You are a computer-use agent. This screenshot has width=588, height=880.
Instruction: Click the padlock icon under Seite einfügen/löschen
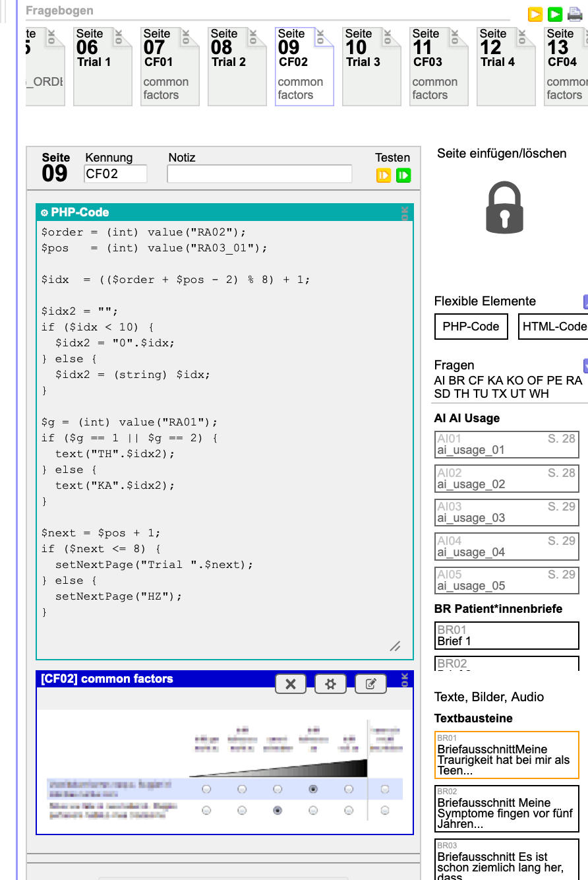pos(504,208)
